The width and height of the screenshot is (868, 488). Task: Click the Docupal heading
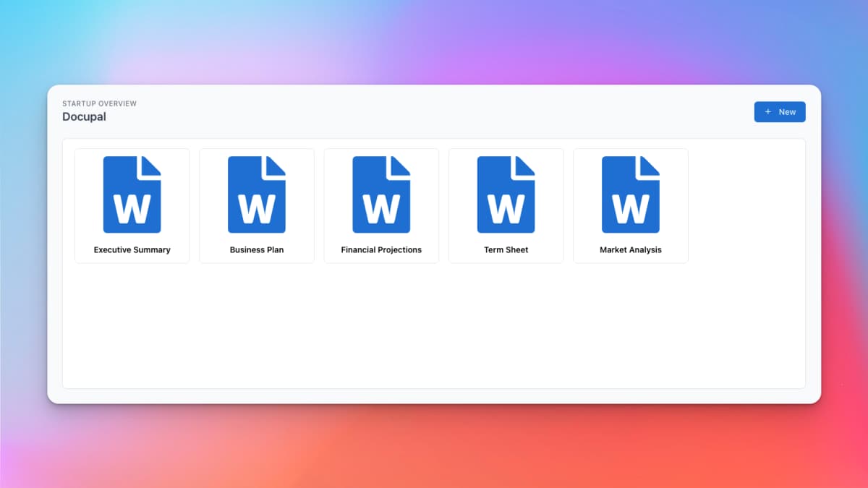click(84, 117)
